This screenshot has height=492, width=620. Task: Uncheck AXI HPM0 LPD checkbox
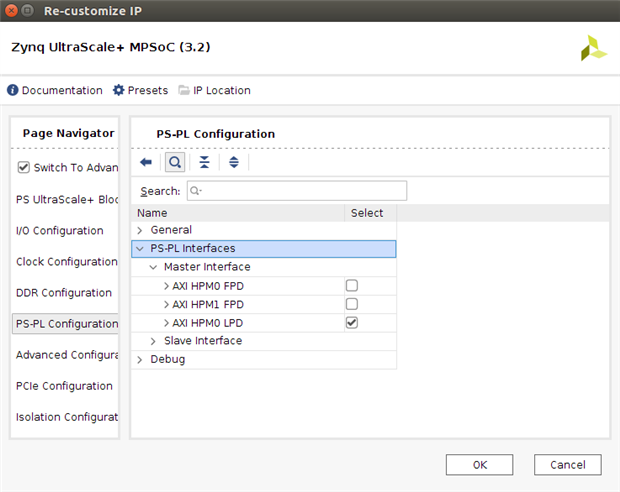pyautogui.click(x=351, y=323)
